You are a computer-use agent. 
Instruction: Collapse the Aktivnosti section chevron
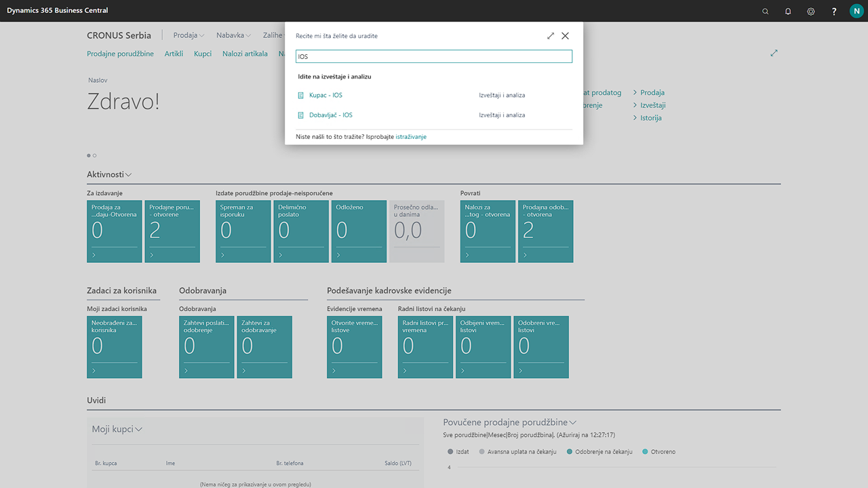[x=129, y=175]
